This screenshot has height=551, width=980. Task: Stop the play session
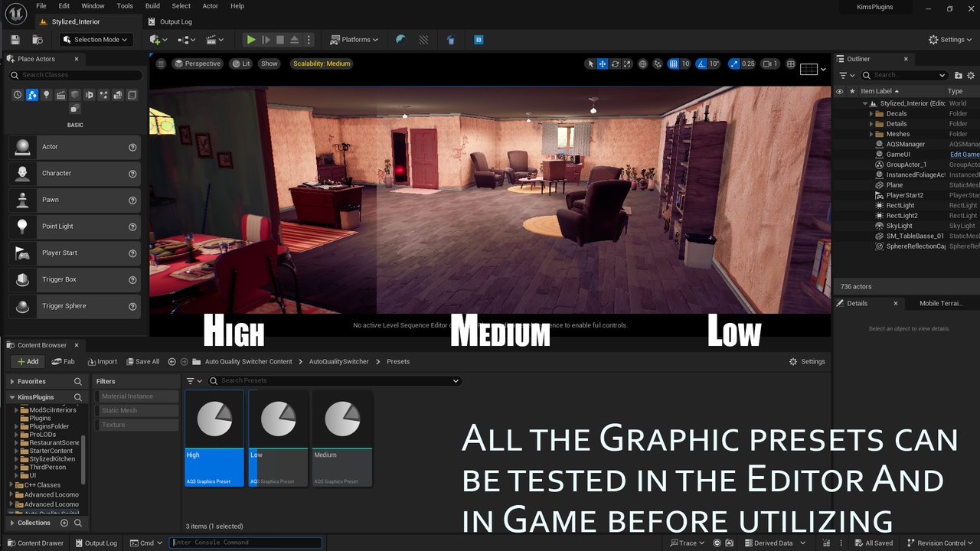(x=280, y=40)
